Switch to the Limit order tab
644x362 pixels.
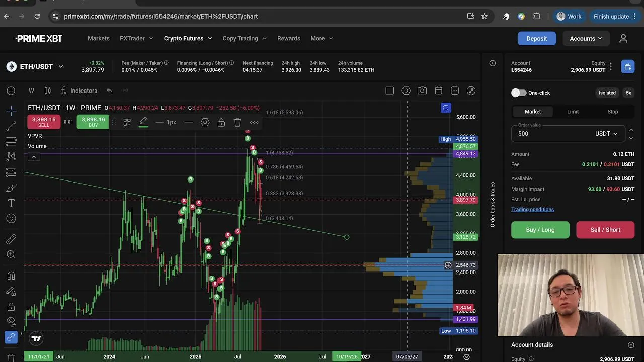click(573, 112)
